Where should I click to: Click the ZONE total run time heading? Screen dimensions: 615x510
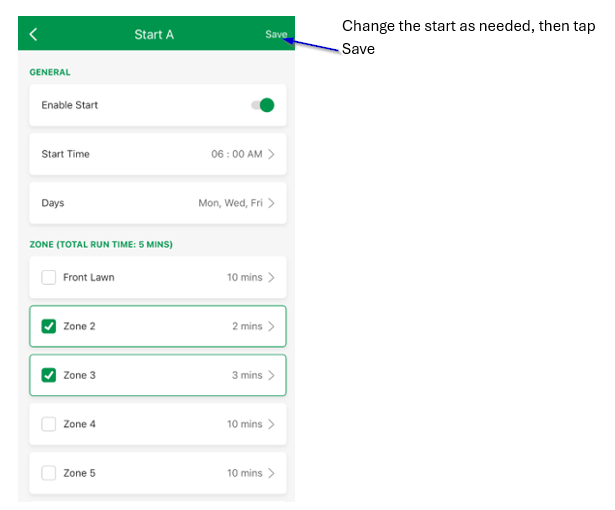(x=101, y=244)
